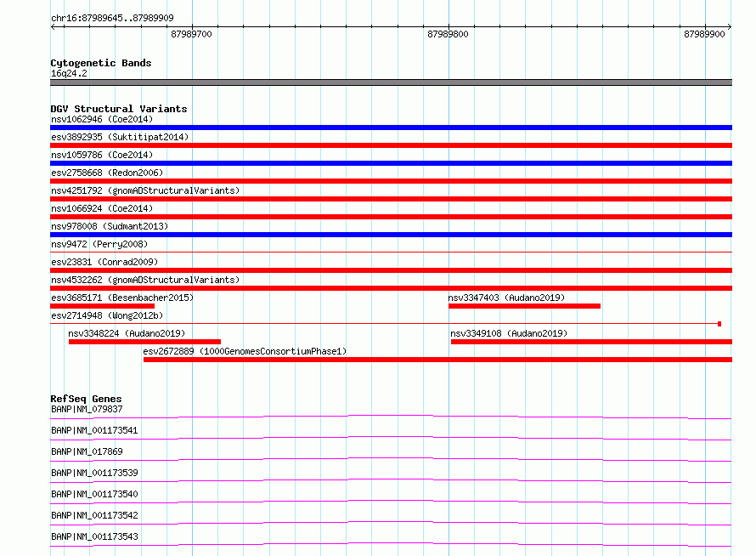Viewport: 756px width, 556px height.
Task: Click the blue bar under nsv978008
Action: pyautogui.click(x=391, y=235)
